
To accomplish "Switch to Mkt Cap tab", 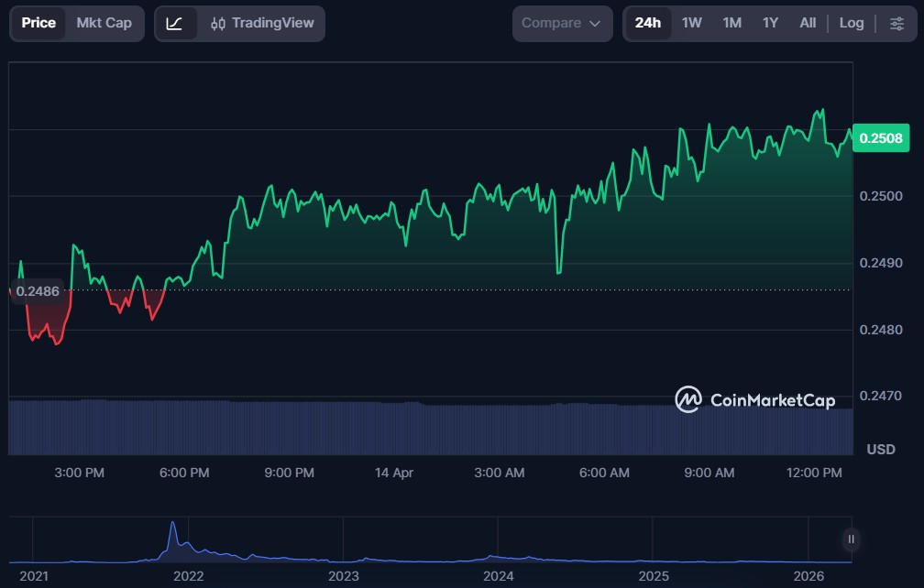I will 104,23.
